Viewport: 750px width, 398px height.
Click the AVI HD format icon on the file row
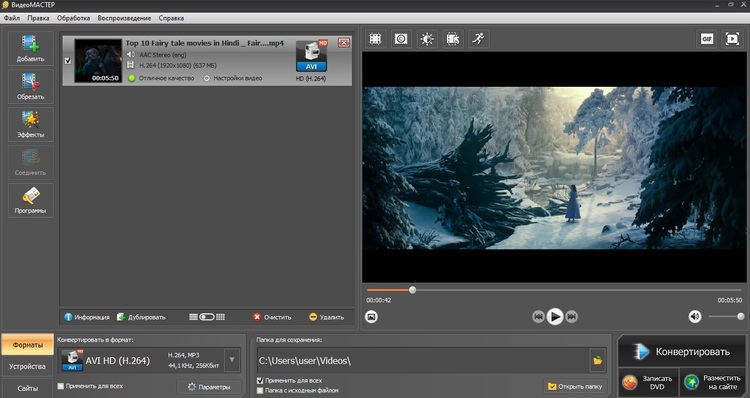[x=311, y=56]
